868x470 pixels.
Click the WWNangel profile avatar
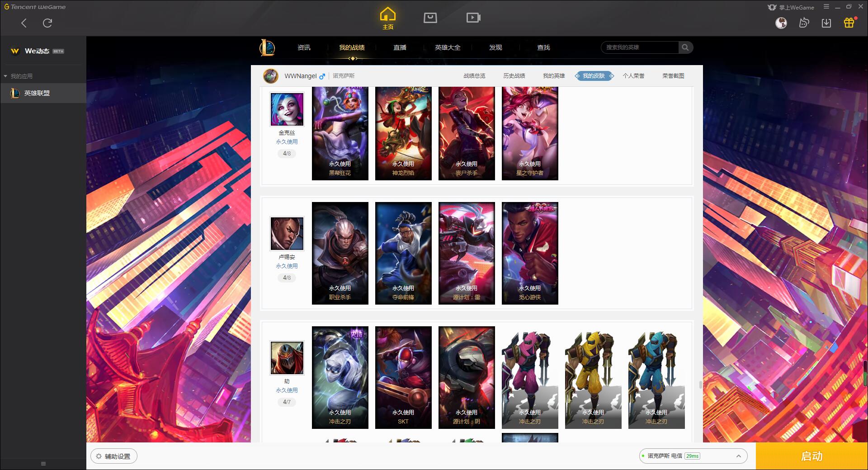click(x=271, y=76)
